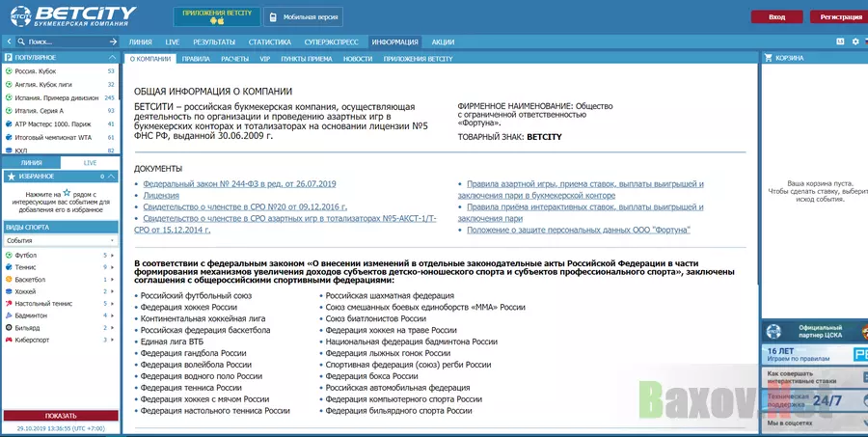Expand the Футбол sport row arrow
868x437 pixels.
click(x=113, y=256)
